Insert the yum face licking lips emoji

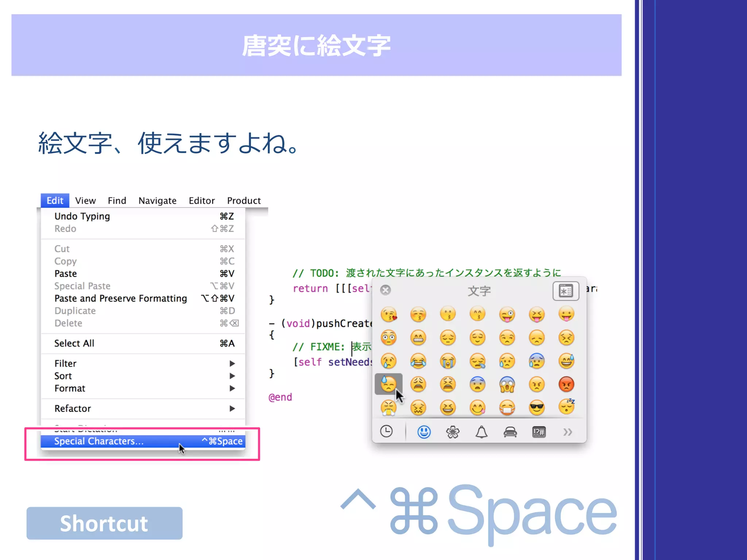tap(477, 408)
